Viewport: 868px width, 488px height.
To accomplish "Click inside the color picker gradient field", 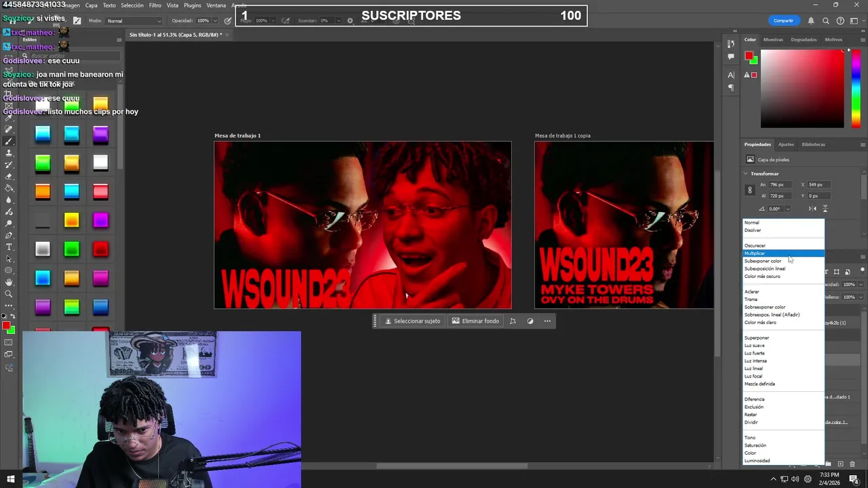I will pos(802,88).
